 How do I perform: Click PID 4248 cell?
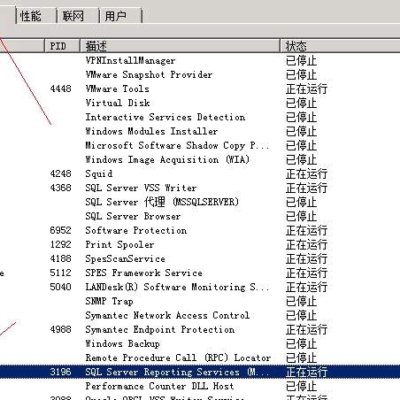click(x=60, y=174)
